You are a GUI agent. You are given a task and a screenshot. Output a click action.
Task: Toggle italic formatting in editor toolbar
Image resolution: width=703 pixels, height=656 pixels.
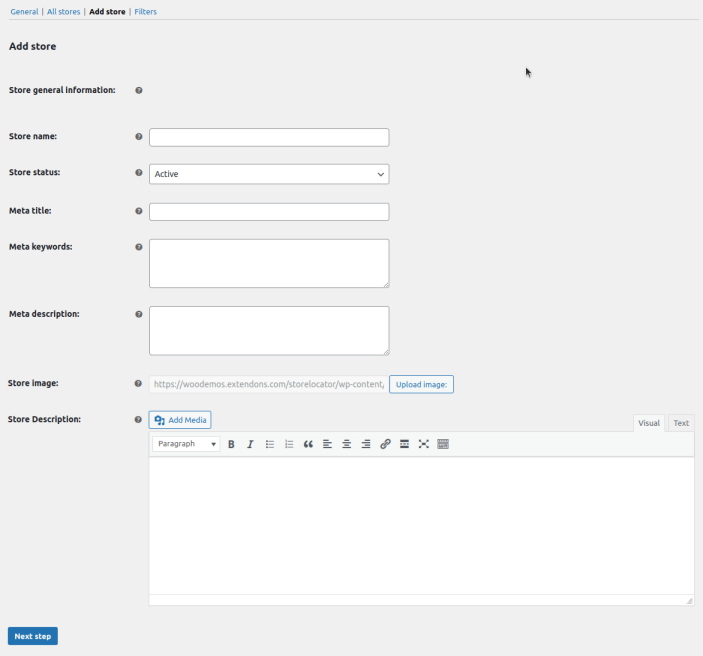point(250,444)
